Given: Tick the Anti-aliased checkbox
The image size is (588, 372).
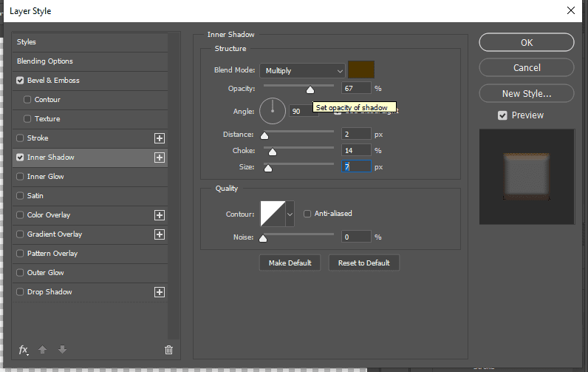Looking at the screenshot, I should tap(307, 214).
